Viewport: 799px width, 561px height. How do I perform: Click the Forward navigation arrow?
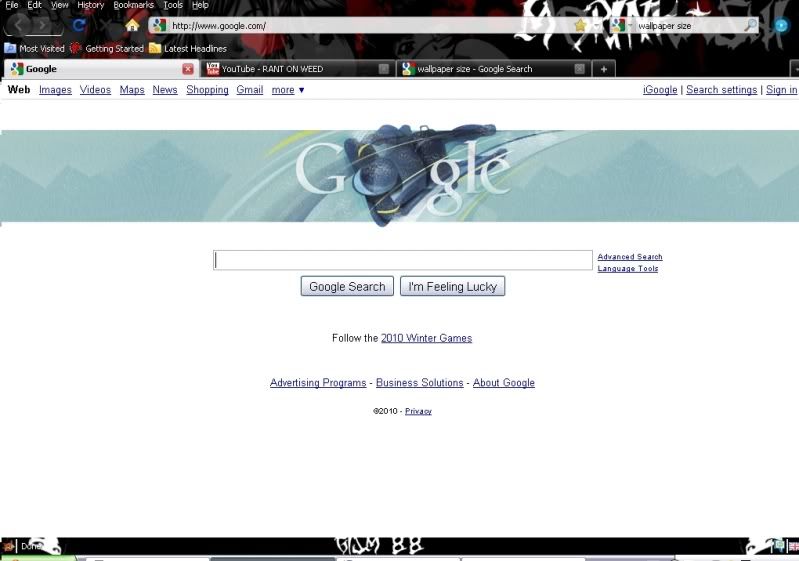(x=43, y=25)
